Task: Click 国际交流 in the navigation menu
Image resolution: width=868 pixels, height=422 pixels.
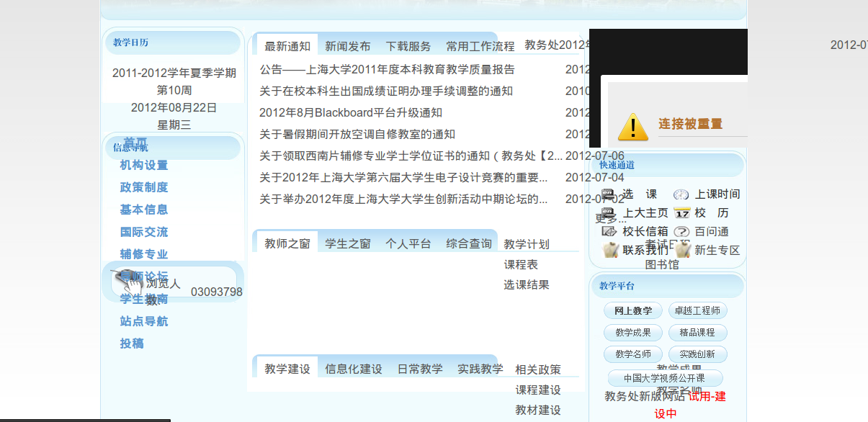Action: [144, 232]
